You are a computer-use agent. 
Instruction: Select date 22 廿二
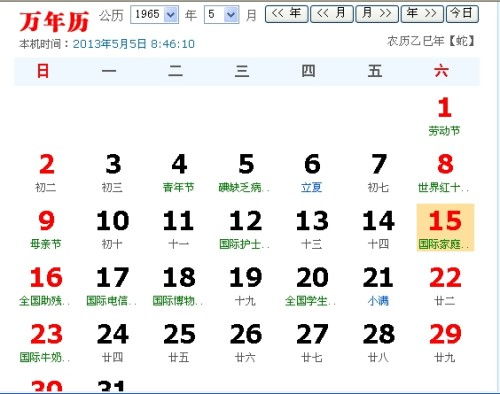[445, 286]
